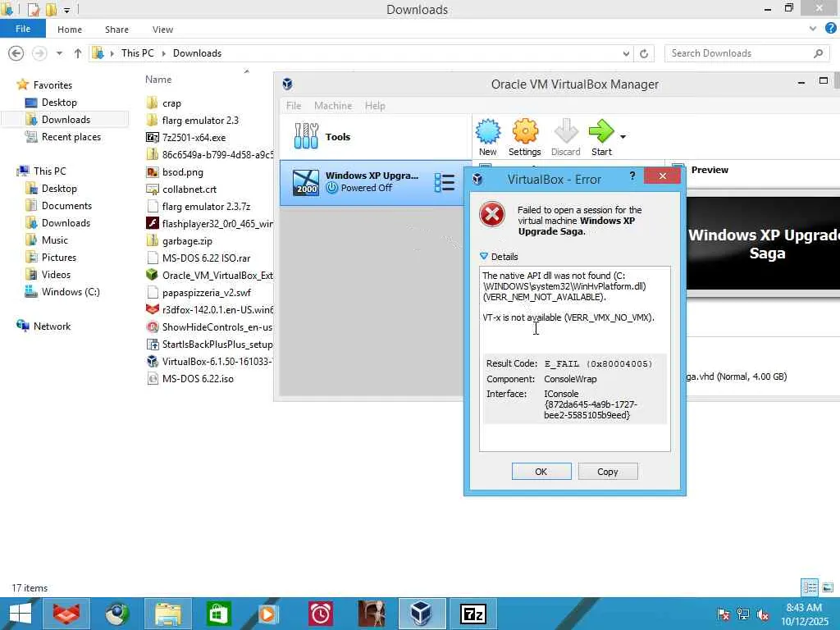
Task: Select Windows (C:) drive
Action: click(x=71, y=291)
